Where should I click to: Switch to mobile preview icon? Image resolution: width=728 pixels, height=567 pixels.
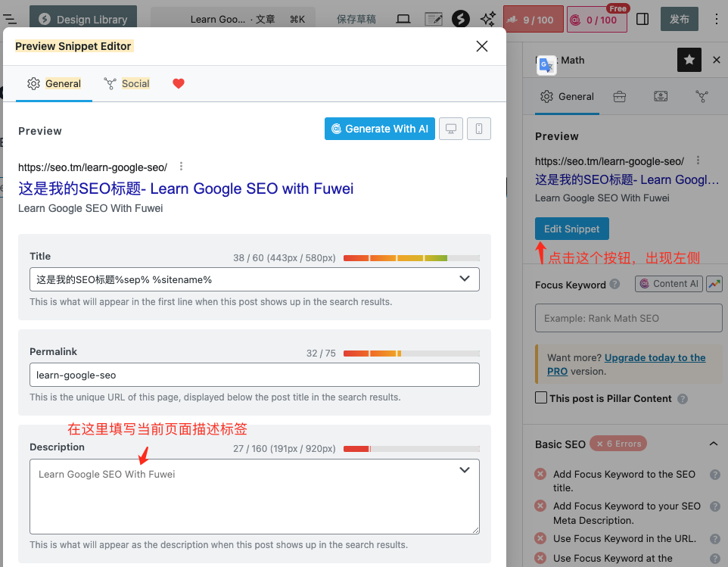(x=478, y=129)
